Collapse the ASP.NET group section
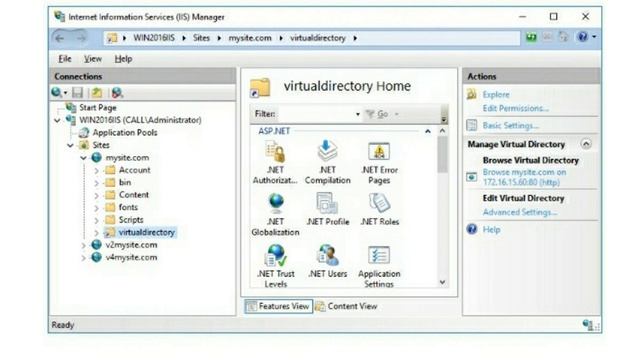Viewport: 640px width, 360px height. click(x=427, y=131)
